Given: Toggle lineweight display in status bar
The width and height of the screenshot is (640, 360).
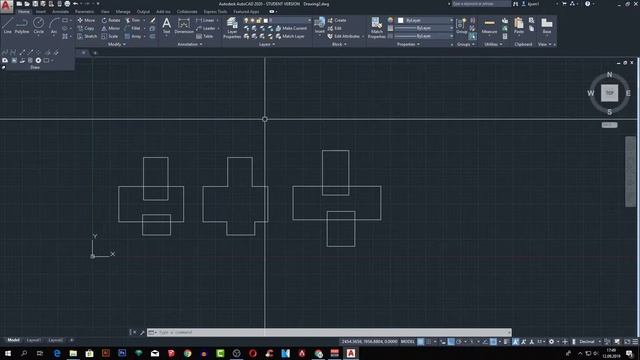Looking at the screenshot, I should coord(506,342).
